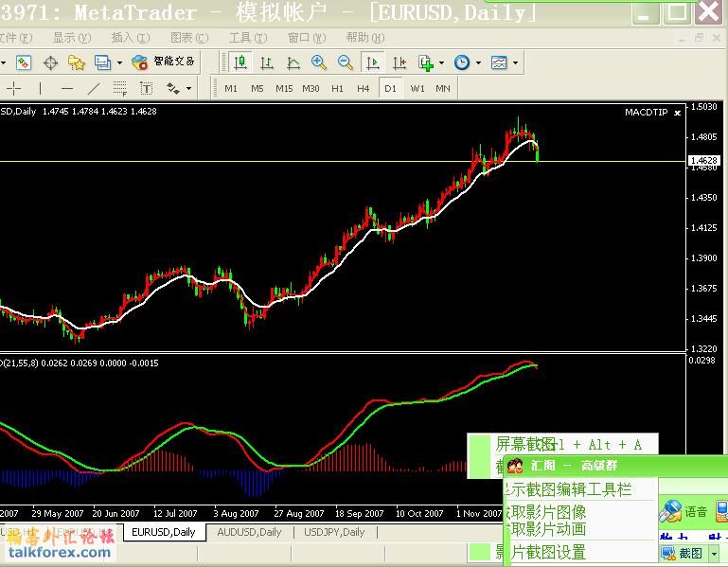The width and height of the screenshot is (728, 567).
Task: Toggle the Data Window crosshair-circle icon
Action: tap(50, 62)
